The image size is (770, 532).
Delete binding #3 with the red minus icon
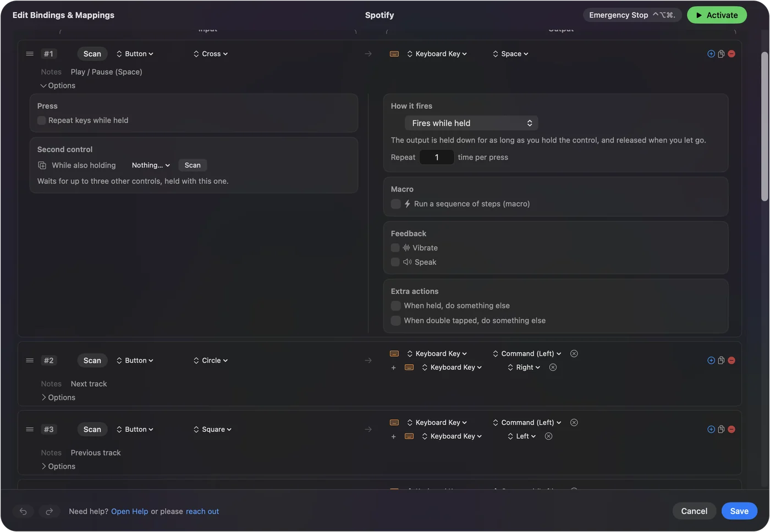(732, 429)
